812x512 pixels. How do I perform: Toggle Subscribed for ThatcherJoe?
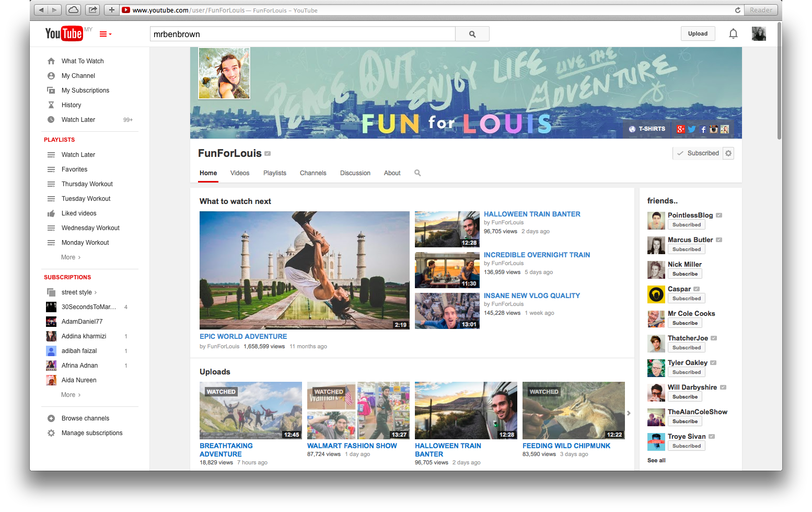(x=687, y=348)
